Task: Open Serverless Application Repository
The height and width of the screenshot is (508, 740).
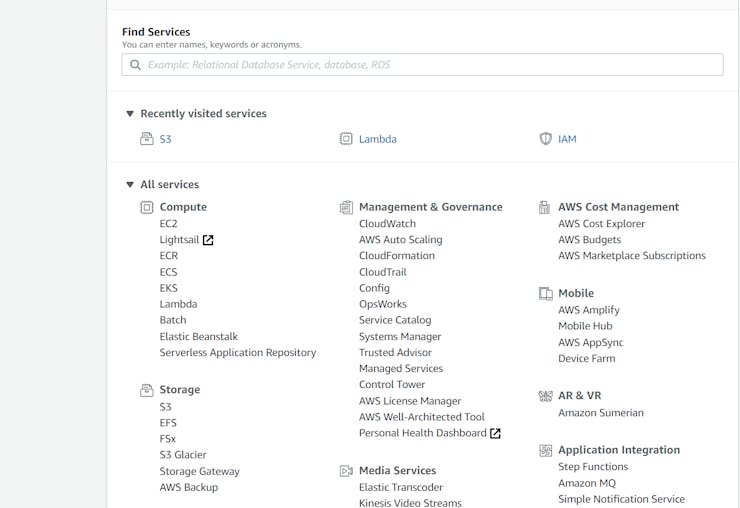Action: point(238,353)
